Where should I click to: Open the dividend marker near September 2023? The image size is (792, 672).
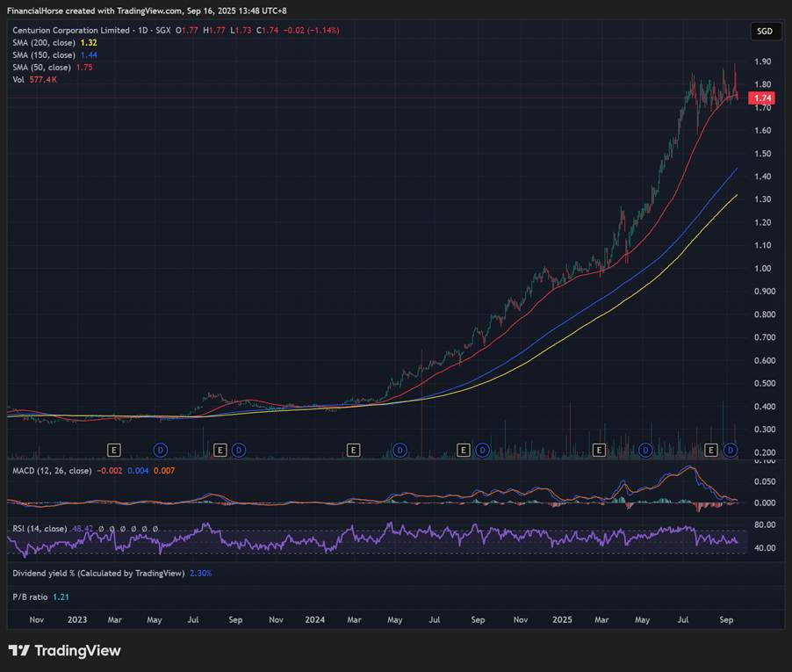point(239,450)
